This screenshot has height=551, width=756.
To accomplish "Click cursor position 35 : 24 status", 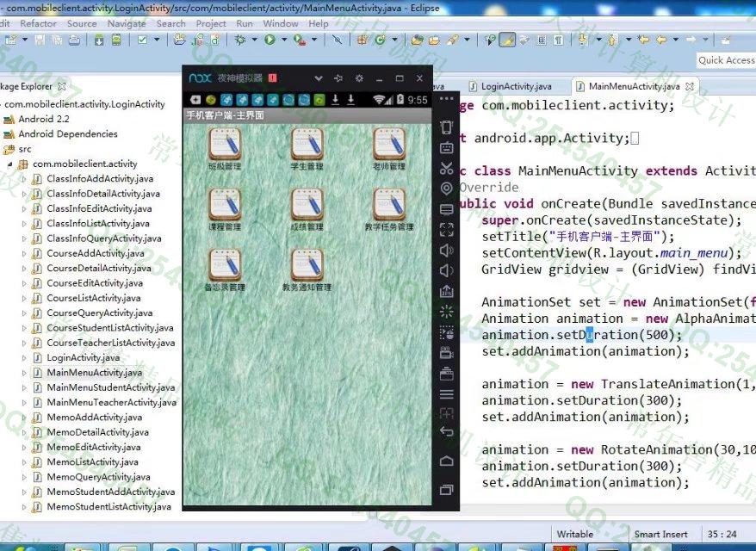I will click(x=722, y=534).
